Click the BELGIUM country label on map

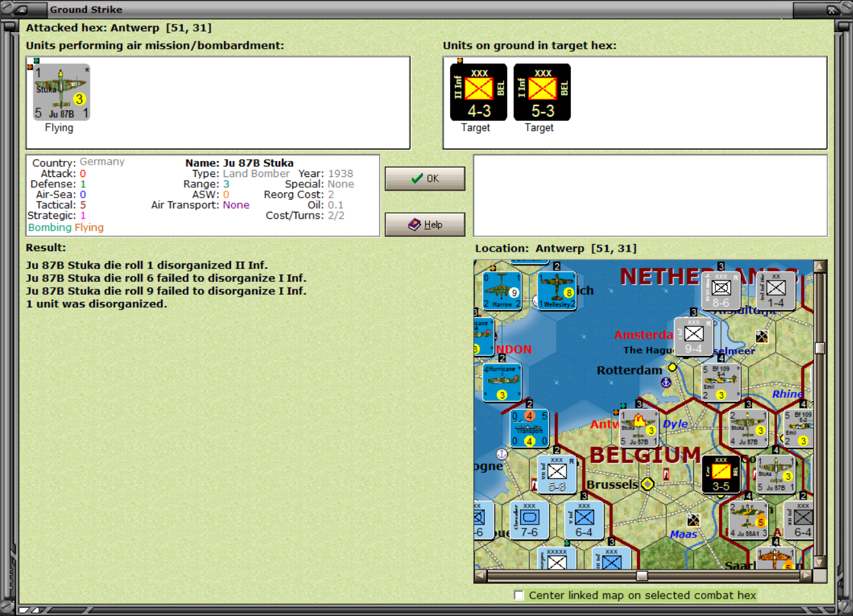[x=645, y=455]
